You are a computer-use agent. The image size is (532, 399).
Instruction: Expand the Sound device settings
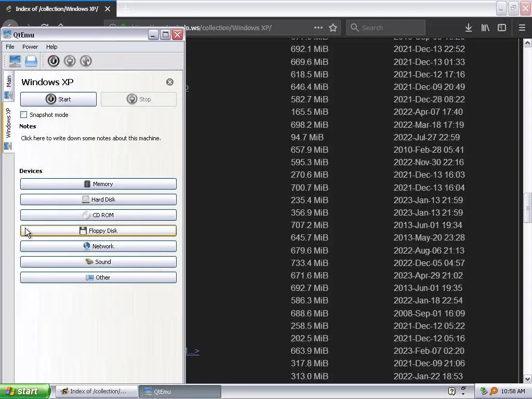[98, 262]
